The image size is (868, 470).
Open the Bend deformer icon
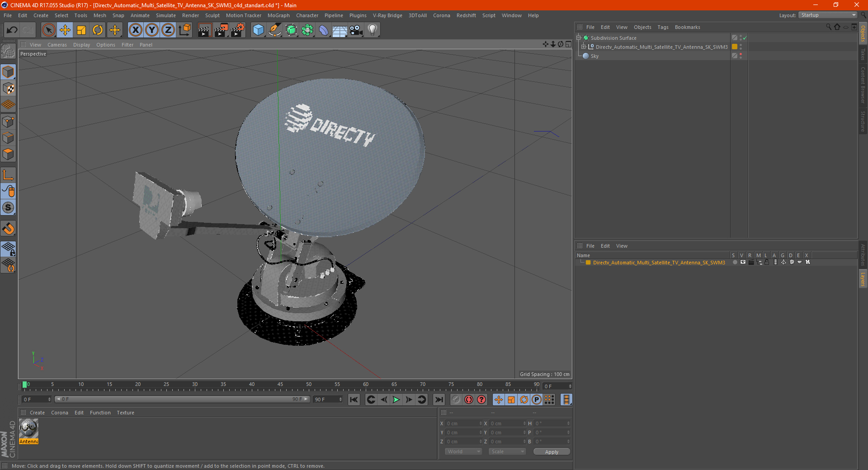[324, 30]
